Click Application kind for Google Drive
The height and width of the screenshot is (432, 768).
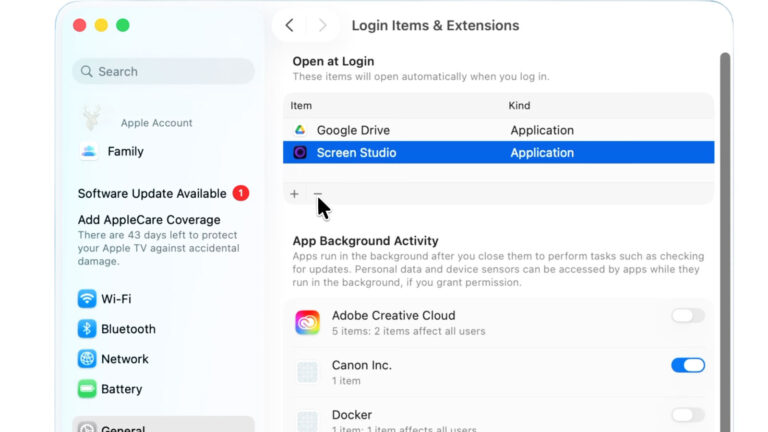pos(542,130)
